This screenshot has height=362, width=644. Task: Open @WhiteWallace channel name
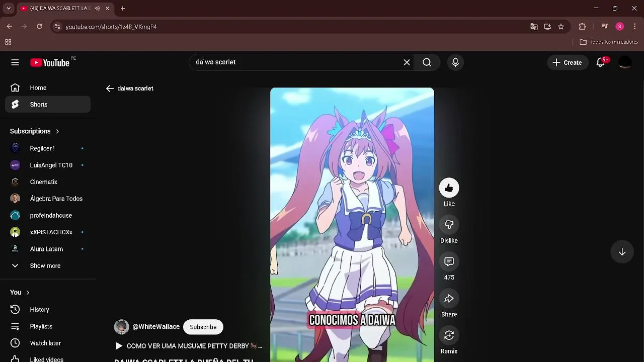pyautogui.click(x=156, y=327)
